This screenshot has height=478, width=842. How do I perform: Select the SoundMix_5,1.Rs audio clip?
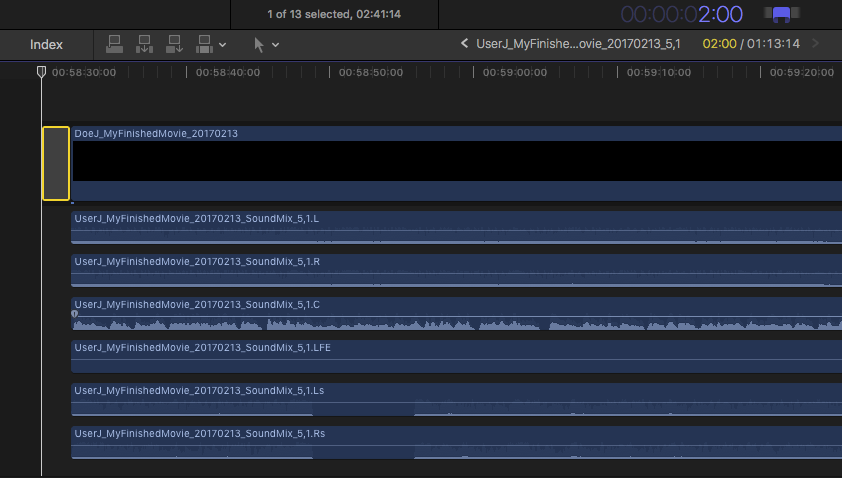coord(456,442)
